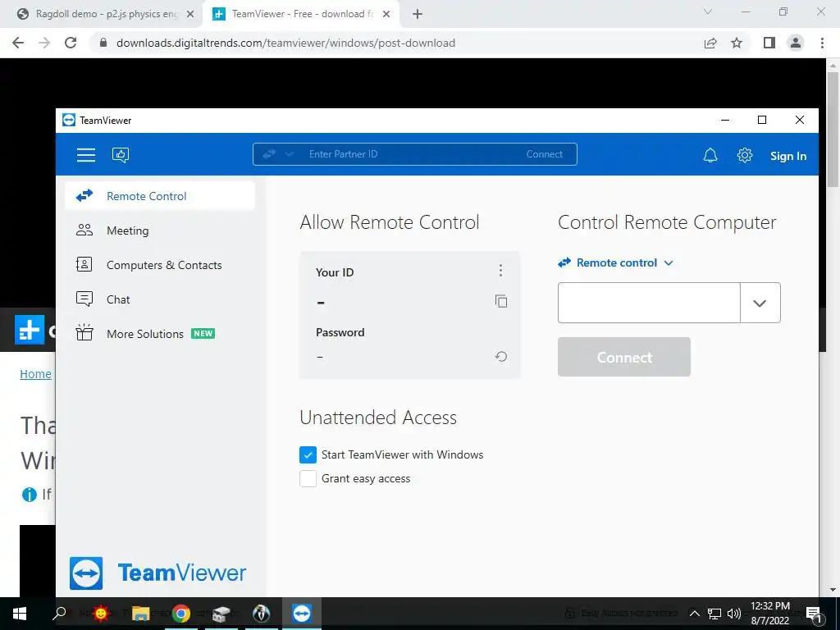The image size is (840, 630).
Task: Click the TeamViewer logo in sidebar bottom
Action: (x=158, y=573)
